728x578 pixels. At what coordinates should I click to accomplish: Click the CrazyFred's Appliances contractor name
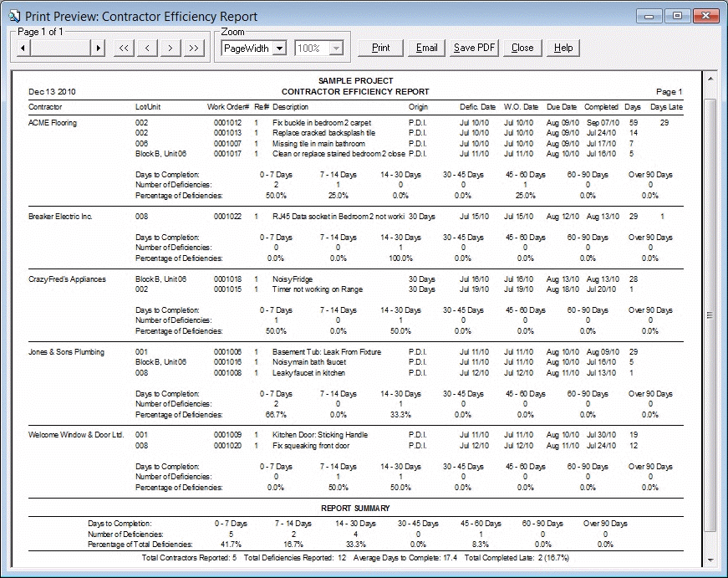coord(67,279)
